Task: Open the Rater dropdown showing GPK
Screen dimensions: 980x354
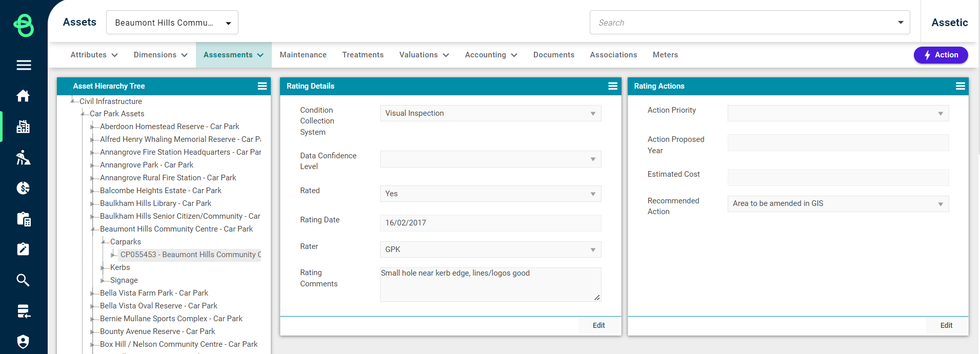Action: point(490,249)
